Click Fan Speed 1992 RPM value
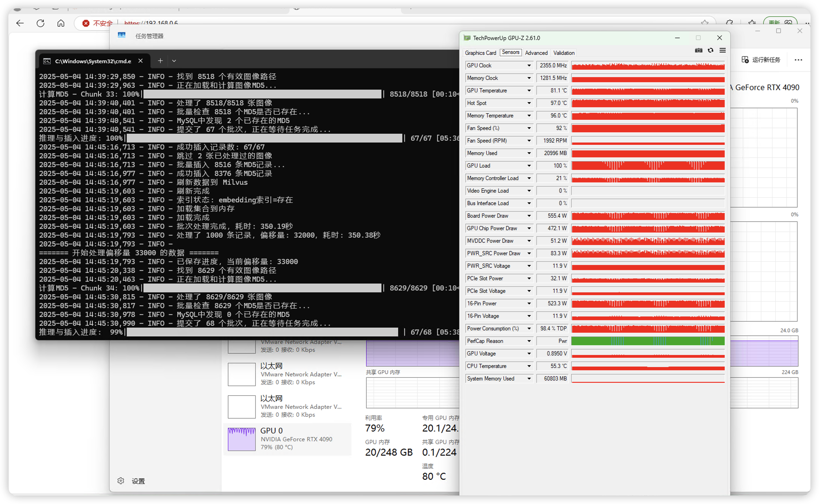The width and height of the screenshot is (819, 504). pos(552,141)
